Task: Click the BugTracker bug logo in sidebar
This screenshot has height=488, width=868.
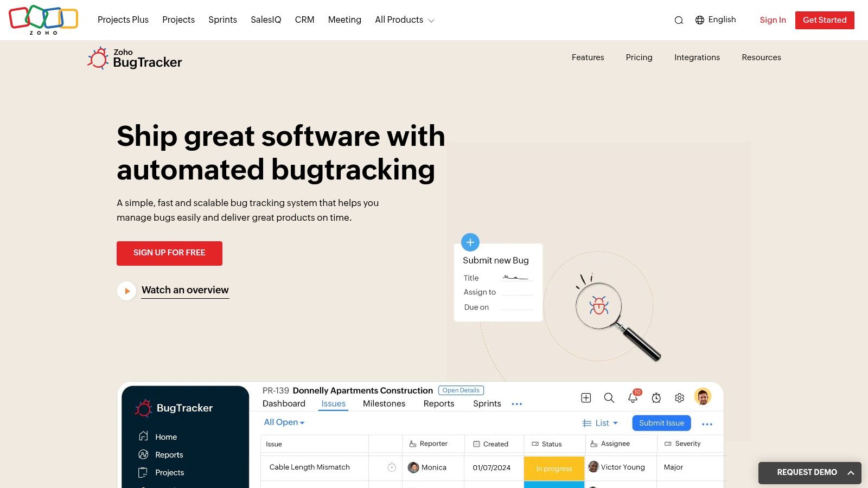Action: [x=143, y=408]
